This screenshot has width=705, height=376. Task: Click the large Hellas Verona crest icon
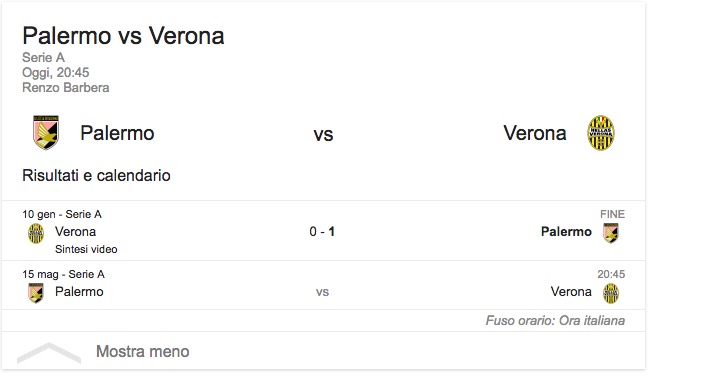pos(601,133)
